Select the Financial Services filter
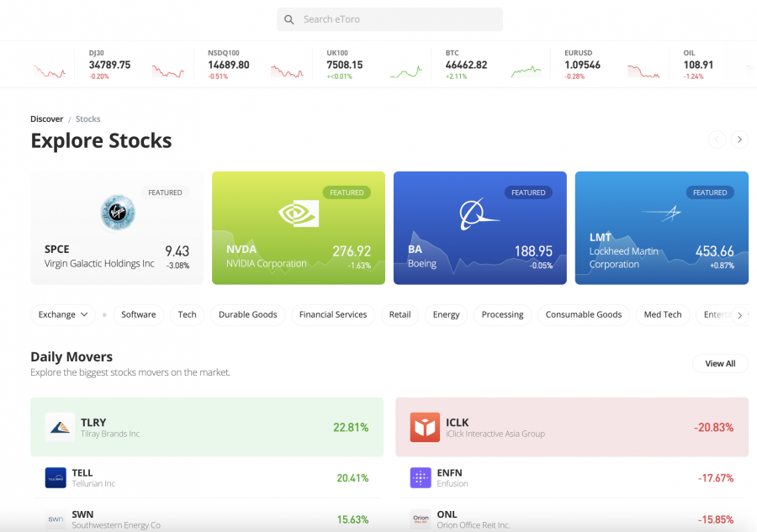 pyautogui.click(x=333, y=314)
